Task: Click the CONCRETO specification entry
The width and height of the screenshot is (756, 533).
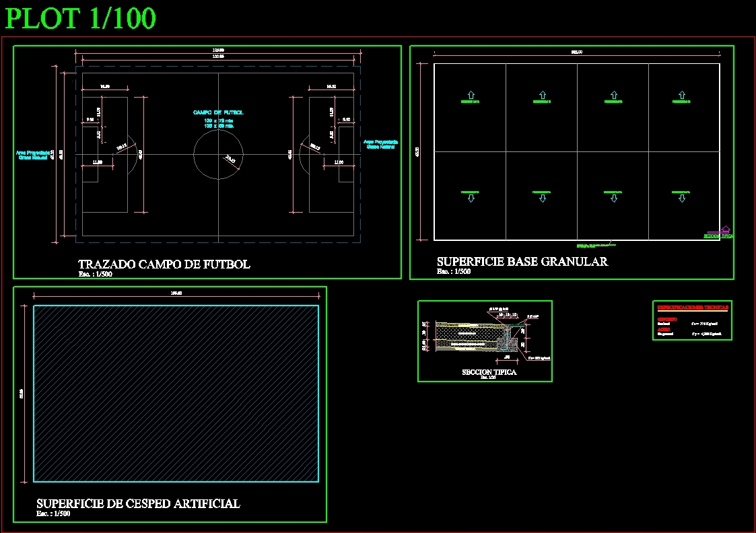Action: 668,319
